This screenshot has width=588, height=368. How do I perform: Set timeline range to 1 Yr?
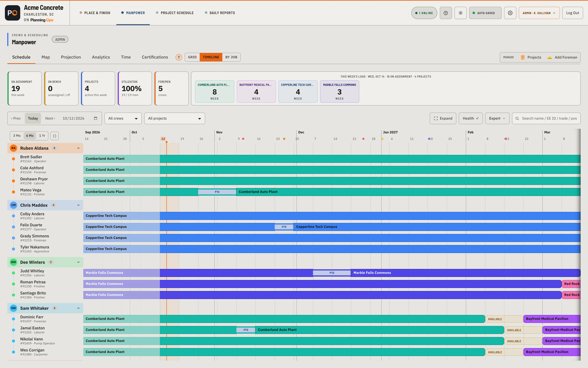click(42, 136)
